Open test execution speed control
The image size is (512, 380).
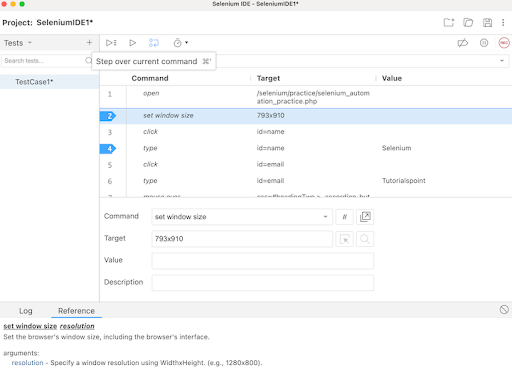click(x=181, y=43)
